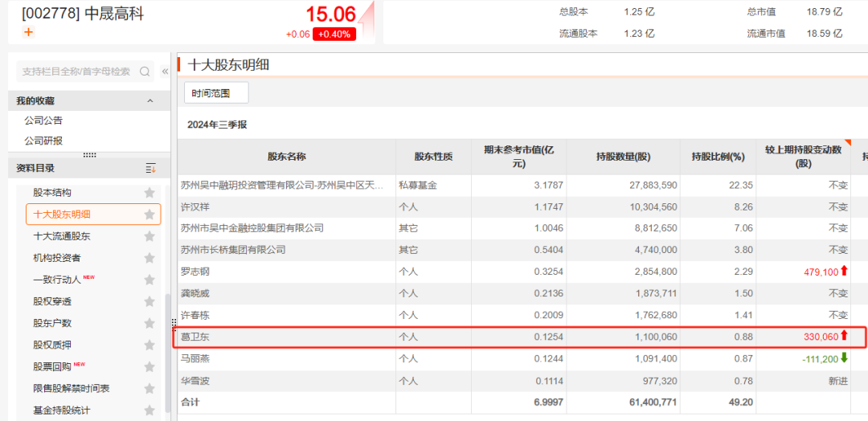Select shareholder 华雪波
Screen dimensions: 868x421
click(x=194, y=381)
